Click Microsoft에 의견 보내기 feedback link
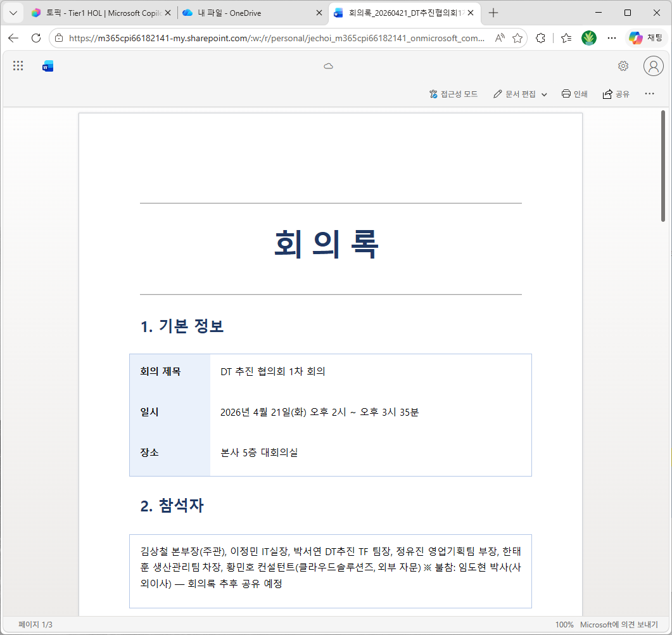Image resolution: width=672 pixels, height=635 pixels. [x=619, y=625]
